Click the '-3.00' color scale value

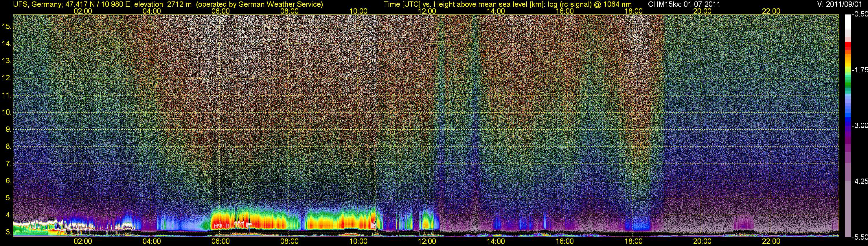[x=860, y=126]
